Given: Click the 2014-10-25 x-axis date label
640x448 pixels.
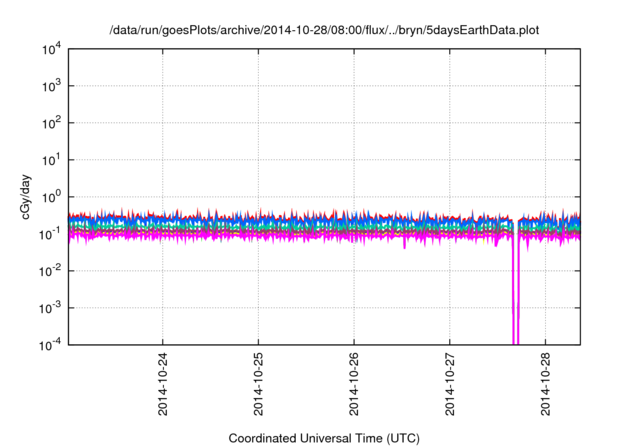Looking at the screenshot, I should pyautogui.click(x=258, y=384).
